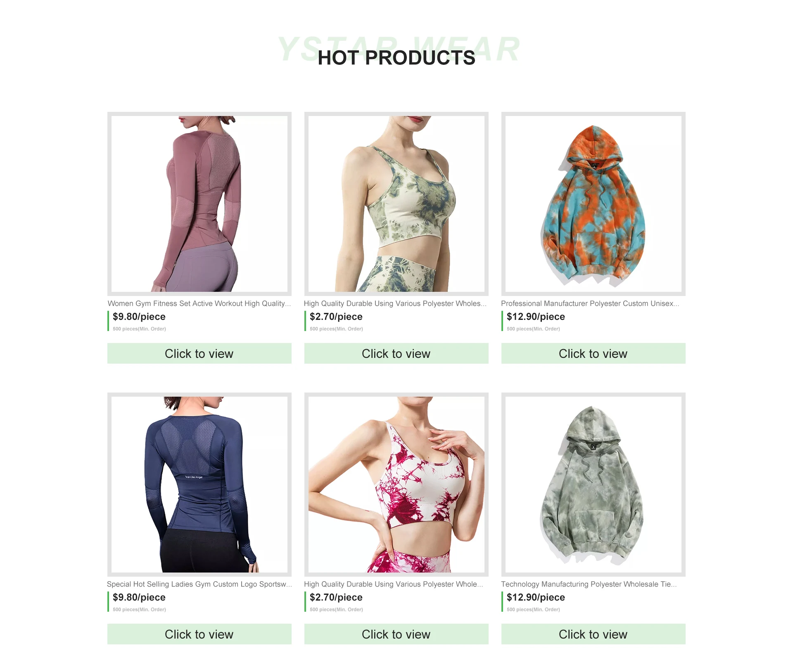Click to view the red tie-dye bra product
This screenshot has width=793, height=672.
click(396, 634)
